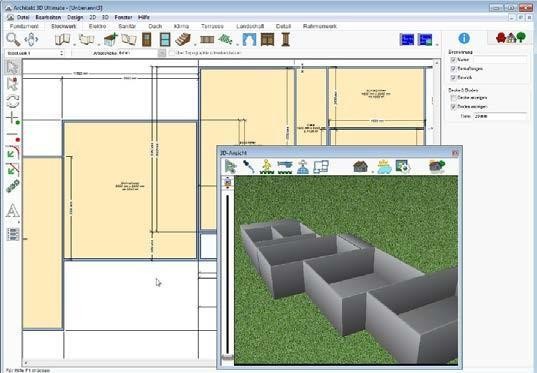Image resolution: width=537 pixels, height=373 pixels.
Task: Click the second blue view mode button
Action: [425, 39]
